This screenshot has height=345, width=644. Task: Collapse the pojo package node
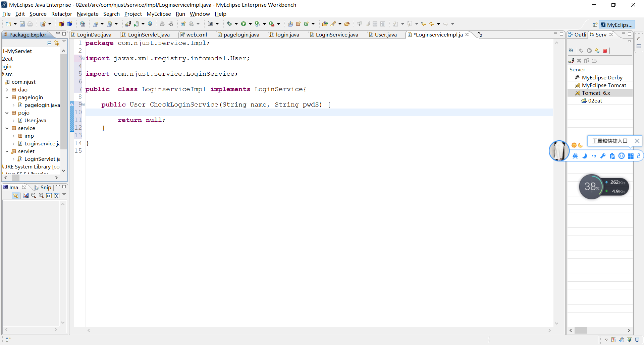tap(7, 113)
